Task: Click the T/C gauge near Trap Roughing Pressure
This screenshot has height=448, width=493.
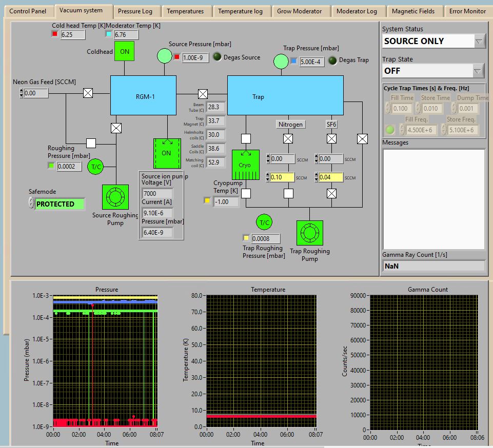Action: coord(264,222)
